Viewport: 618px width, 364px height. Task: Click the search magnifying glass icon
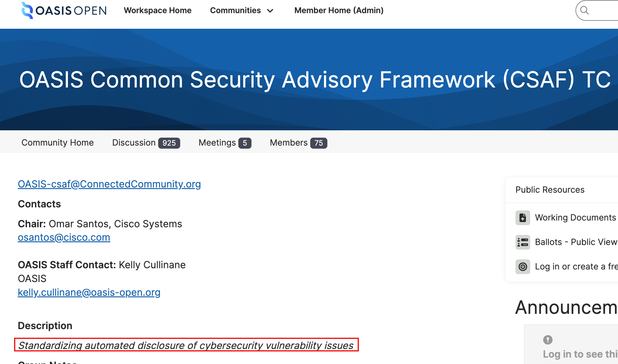585,10
